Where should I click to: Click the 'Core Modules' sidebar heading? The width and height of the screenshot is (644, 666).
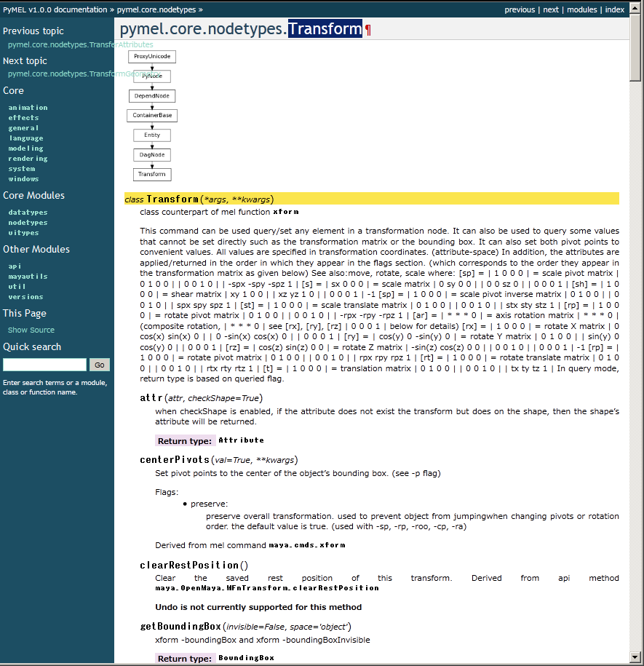coord(34,195)
